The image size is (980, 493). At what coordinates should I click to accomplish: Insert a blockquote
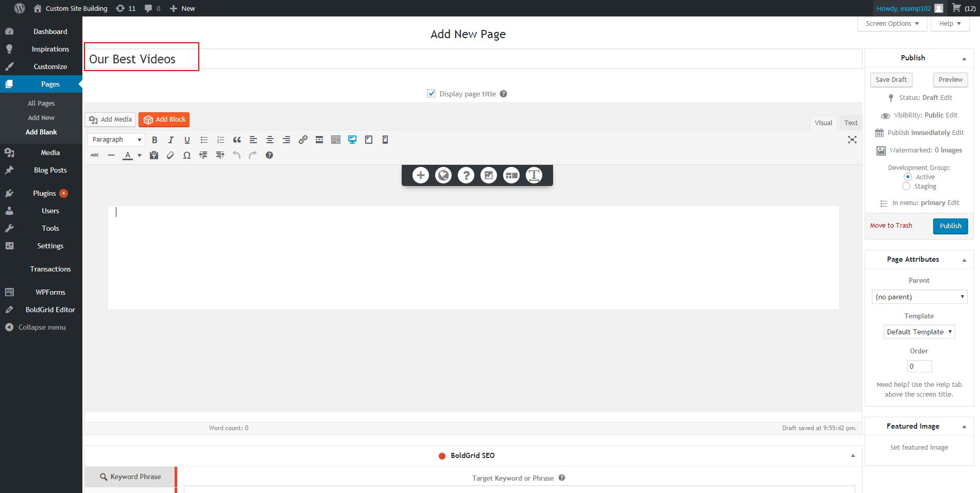237,140
